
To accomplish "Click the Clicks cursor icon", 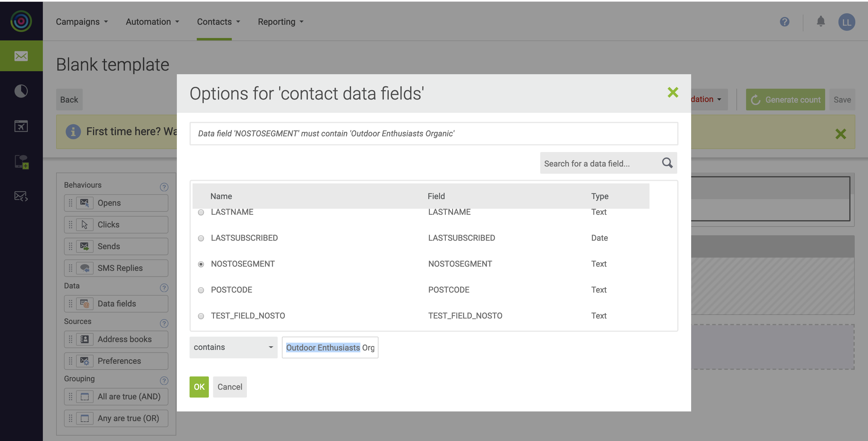I will click(85, 225).
